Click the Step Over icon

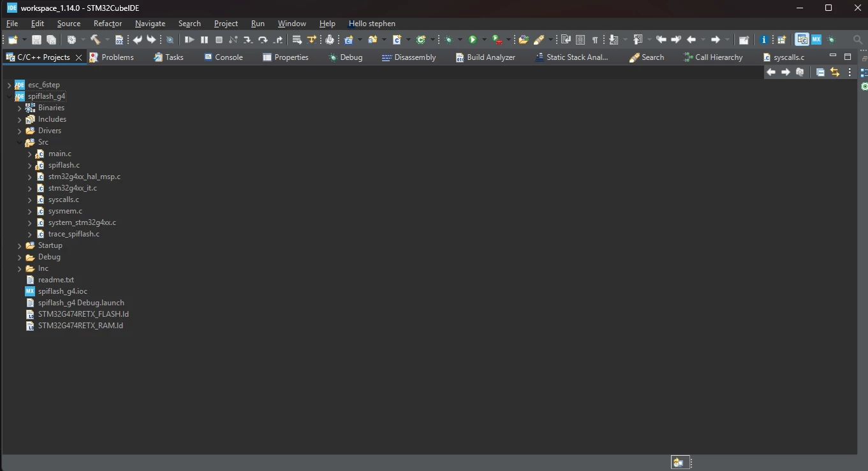(x=262, y=40)
